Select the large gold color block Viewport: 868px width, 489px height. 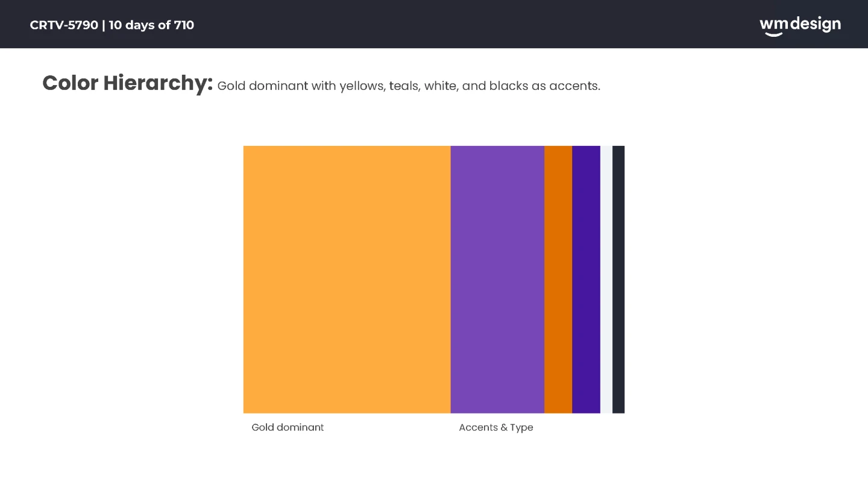(x=347, y=279)
